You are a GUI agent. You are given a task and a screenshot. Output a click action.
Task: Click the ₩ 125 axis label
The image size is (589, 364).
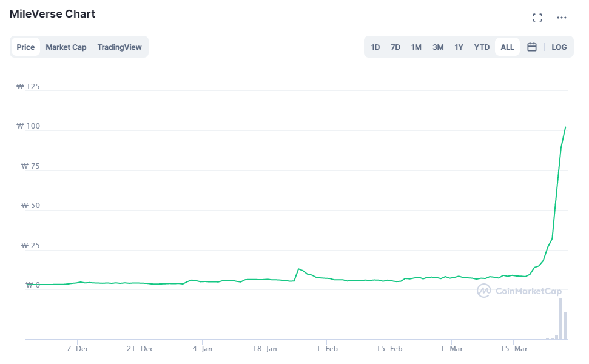click(x=28, y=86)
